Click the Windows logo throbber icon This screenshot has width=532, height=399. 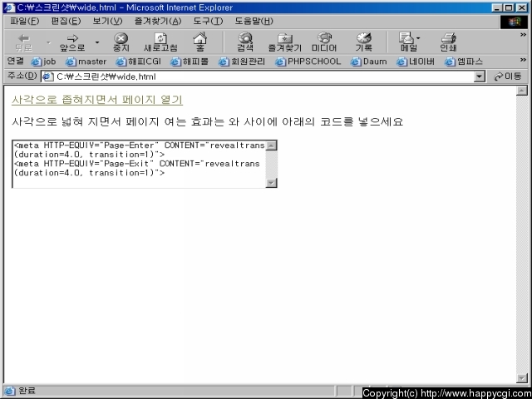click(514, 22)
